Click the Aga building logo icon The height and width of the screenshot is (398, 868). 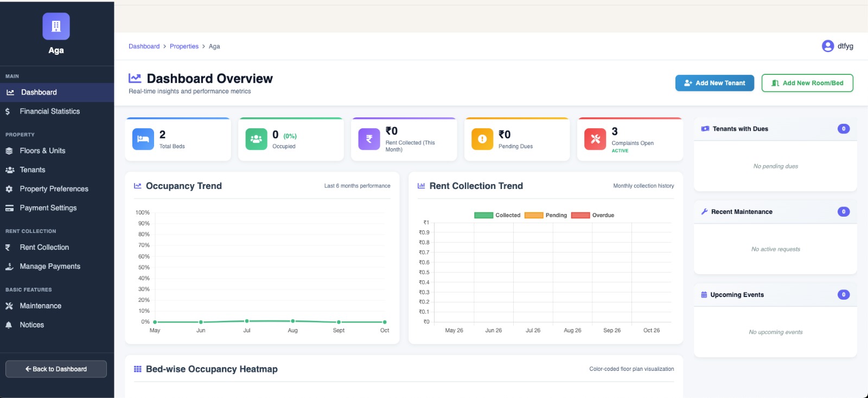click(x=56, y=26)
